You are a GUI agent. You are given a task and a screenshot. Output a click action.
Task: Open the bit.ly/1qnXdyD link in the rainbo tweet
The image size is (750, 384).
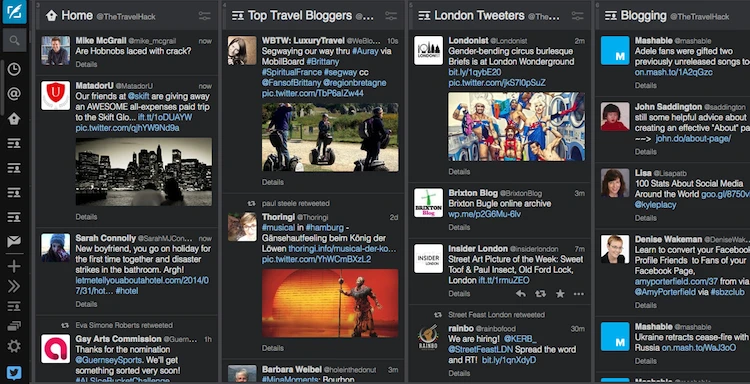(509, 360)
